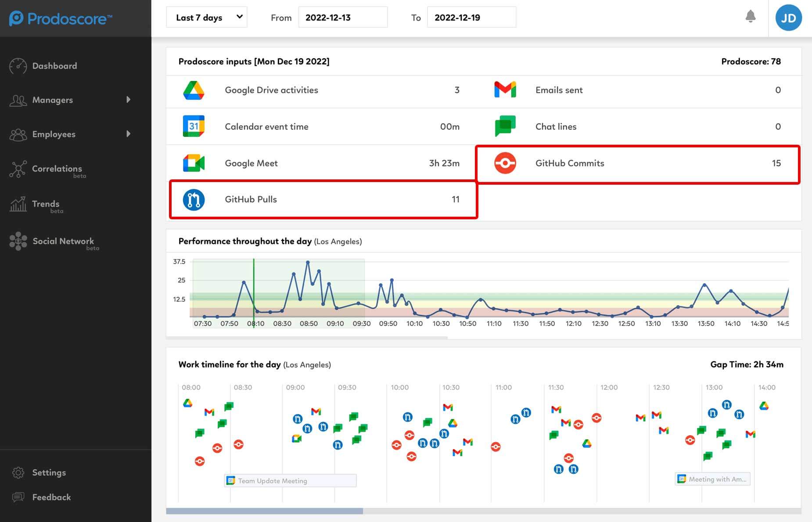Screen dimensions: 812x522
Task: Click the Google Meet icon in inputs
Action: click(x=194, y=163)
